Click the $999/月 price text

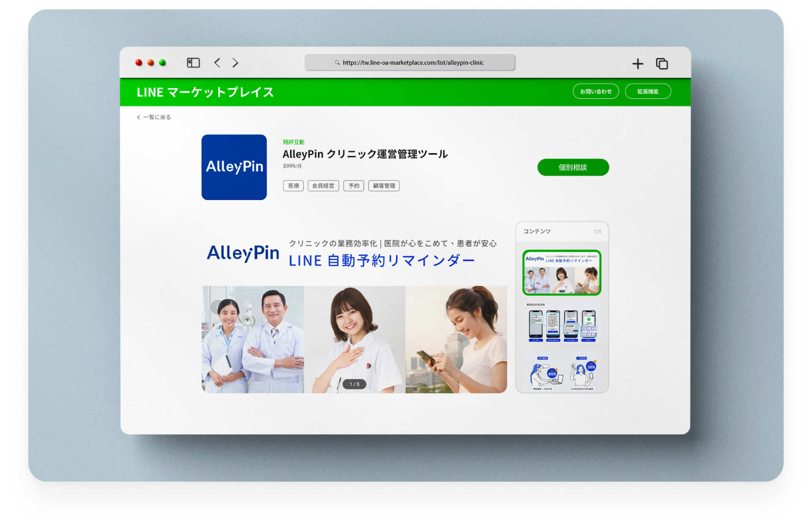[x=292, y=166]
